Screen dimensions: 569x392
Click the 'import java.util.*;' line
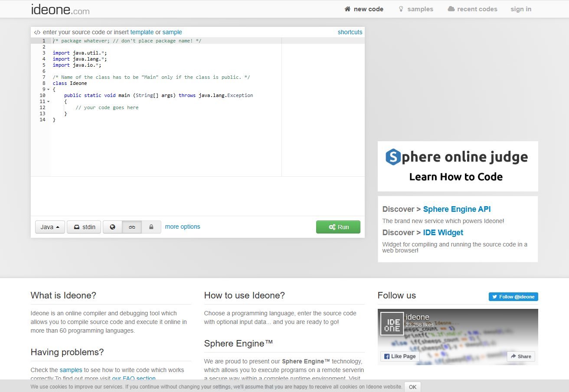click(x=80, y=53)
